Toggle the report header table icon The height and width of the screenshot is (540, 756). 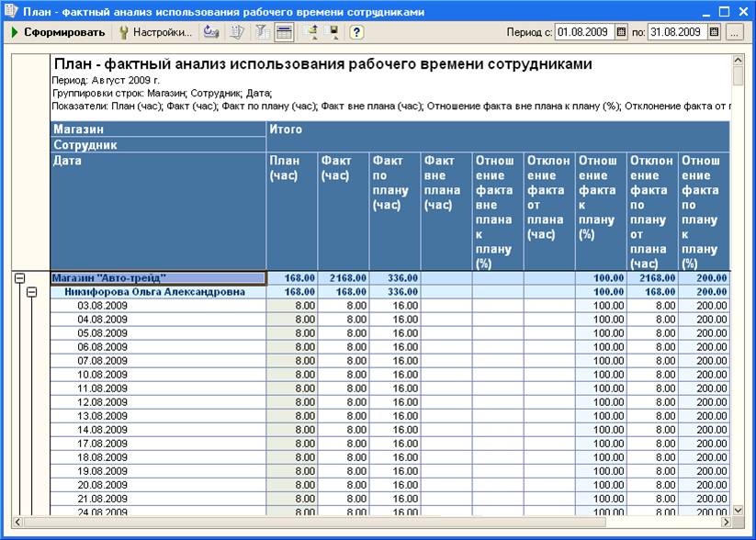pos(285,32)
